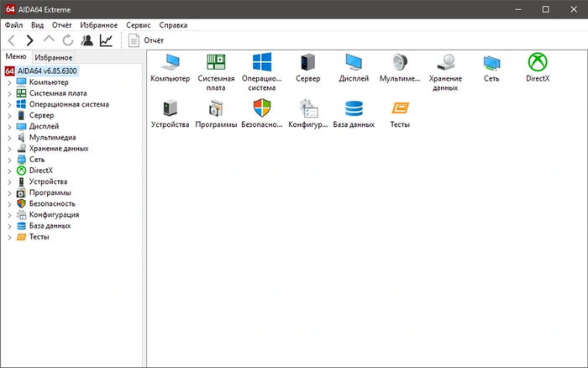
Task: Select Сервер in the sidebar tree
Action: pyautogui.click(x=42, y=115)
